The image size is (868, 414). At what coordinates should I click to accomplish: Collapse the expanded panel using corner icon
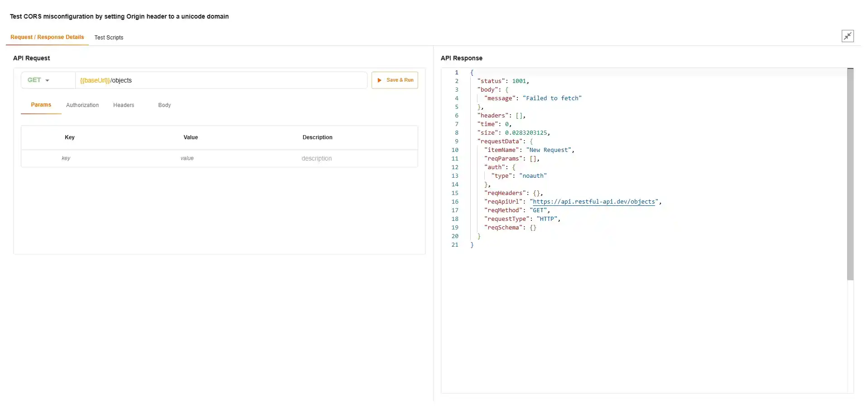[x=847, y=36]
